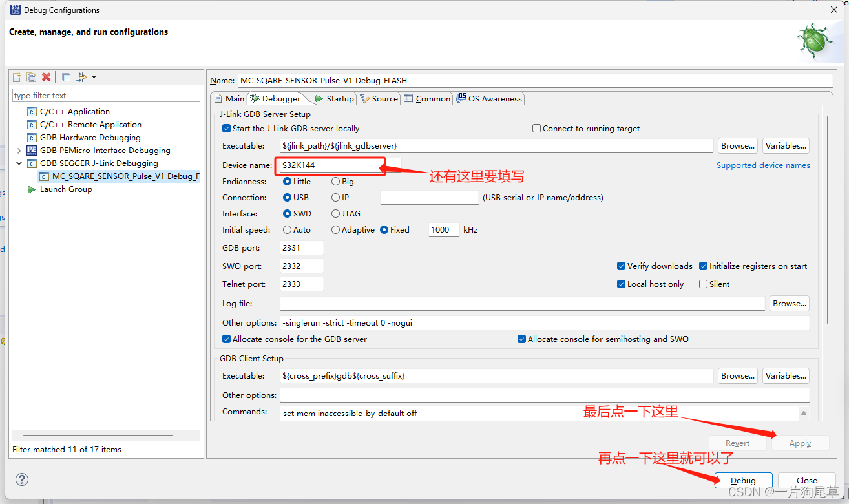Image resolution: width=849 pixels, height=504 pixels.
Task: Click Variables for GDB client executable
Action: click(786, 376)
